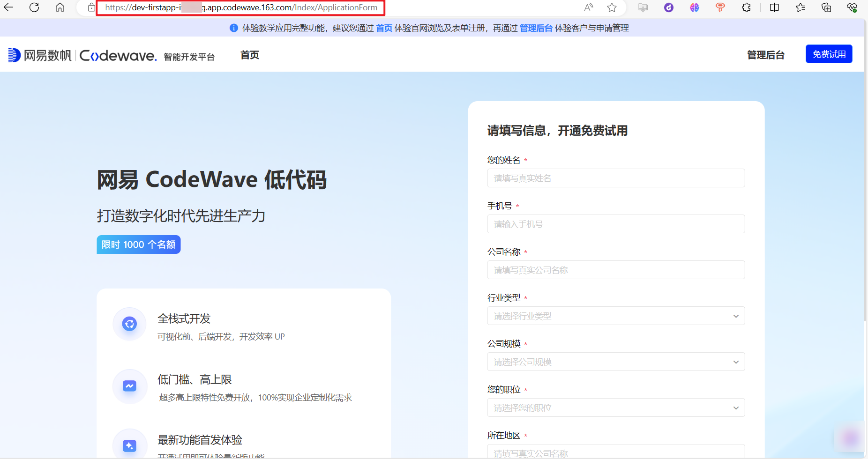
Task: Open the browser Extensions puzzle icon
Action: click(x=746, y=7)
